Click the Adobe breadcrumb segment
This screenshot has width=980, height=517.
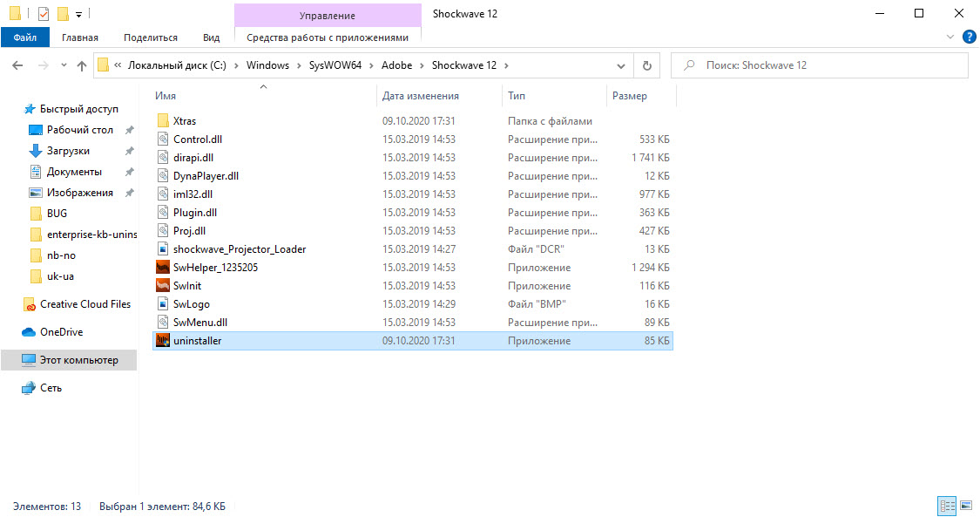[397, 65]
